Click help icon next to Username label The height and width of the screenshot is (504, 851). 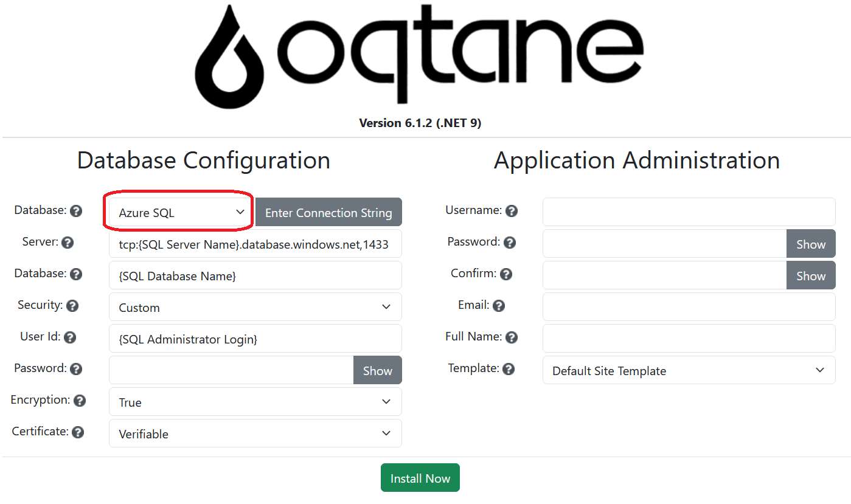pos(512,211)
